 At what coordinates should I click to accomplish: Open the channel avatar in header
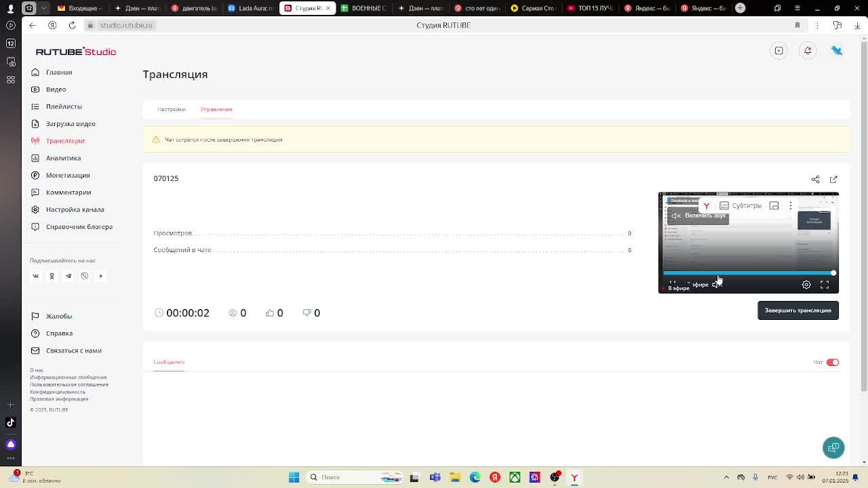point(837,51)
